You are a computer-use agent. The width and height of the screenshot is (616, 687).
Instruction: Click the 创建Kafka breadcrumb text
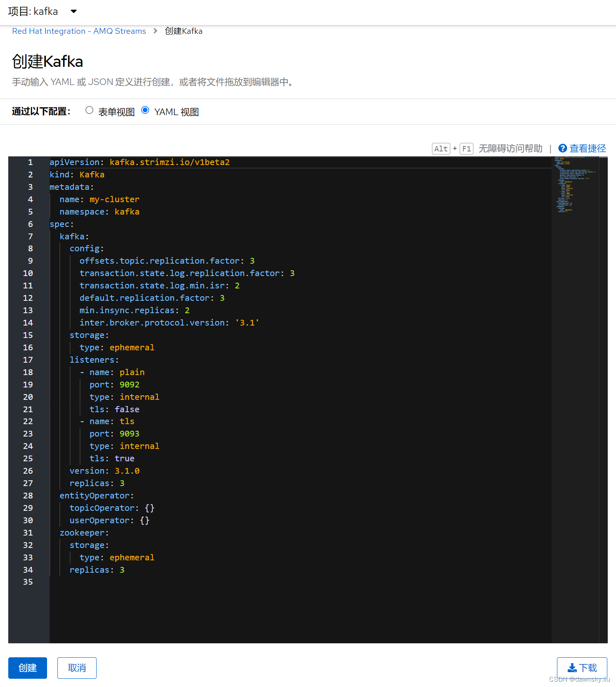(x=183, y=31)
